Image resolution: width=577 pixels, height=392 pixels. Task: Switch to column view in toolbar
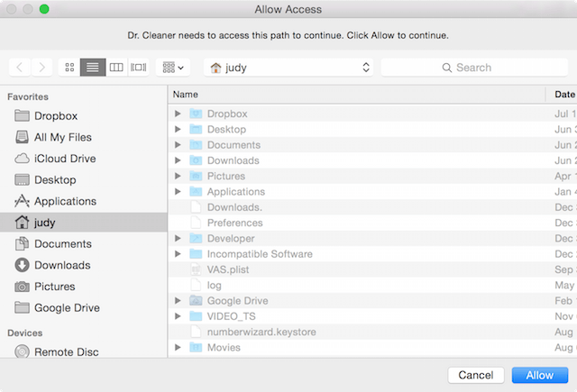pyautogui.click(x=116, y=68)
